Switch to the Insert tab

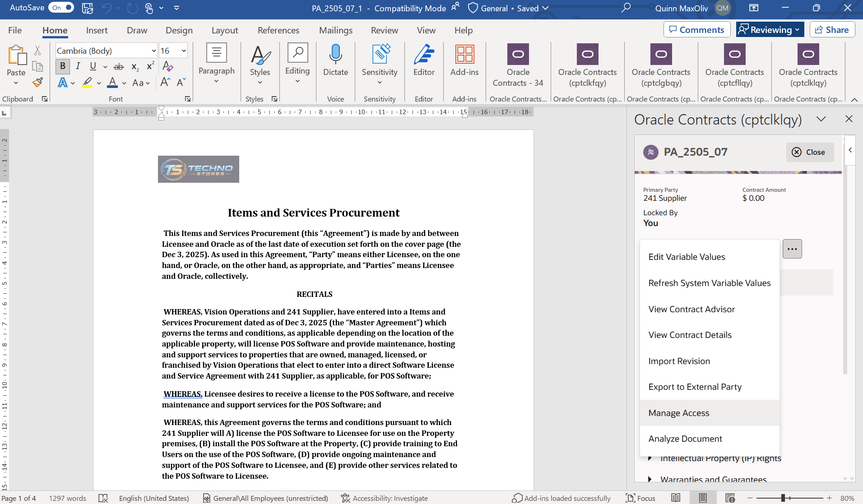click(97, 30)
